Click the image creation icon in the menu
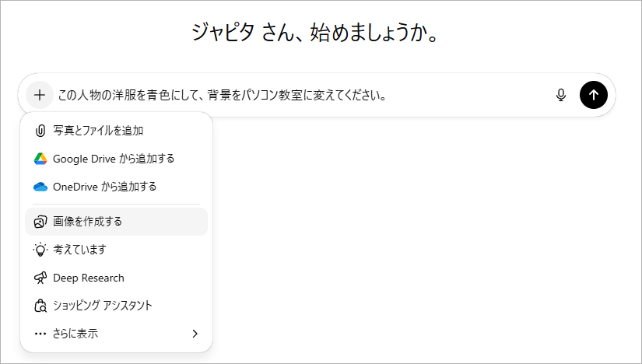642x364 pixels. tap(40, 222)
